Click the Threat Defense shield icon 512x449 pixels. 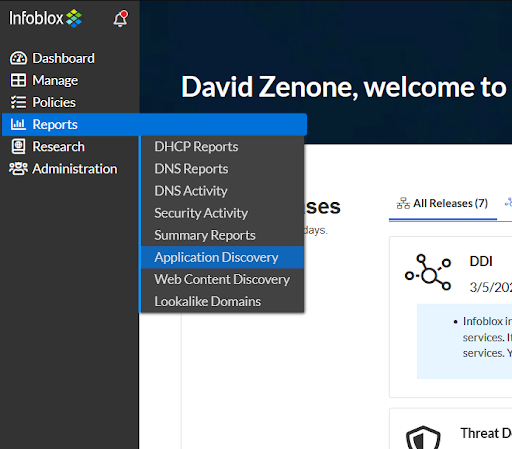coord(423,437)
